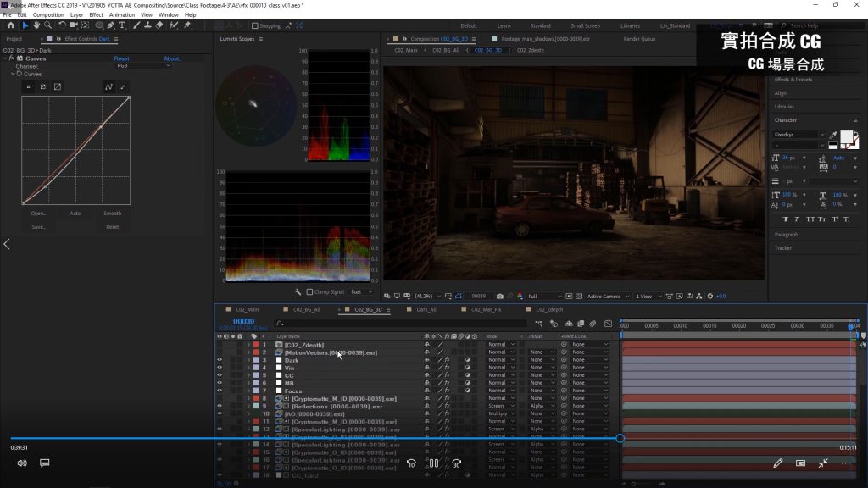Click the Home icon in toolbar
This screenshot has width=868, height=488.
(10, 25)
